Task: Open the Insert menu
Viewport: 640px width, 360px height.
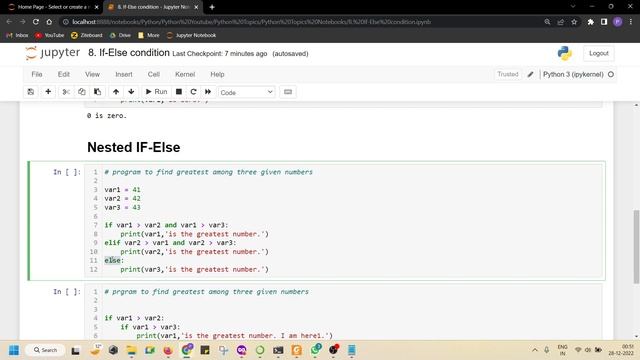Action: 124,74
